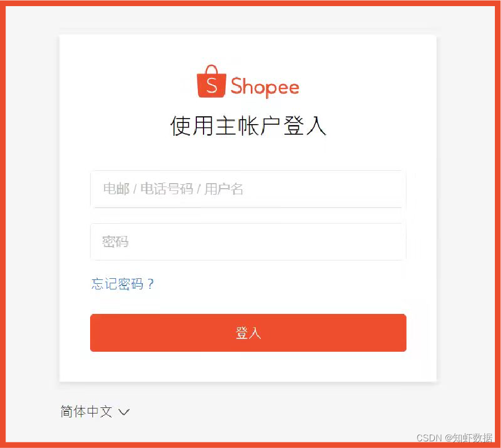The width and height of the screenshot is (501, 448).
Task: Click the Shopee shopping bag icon
Action: tap(211, 81)
